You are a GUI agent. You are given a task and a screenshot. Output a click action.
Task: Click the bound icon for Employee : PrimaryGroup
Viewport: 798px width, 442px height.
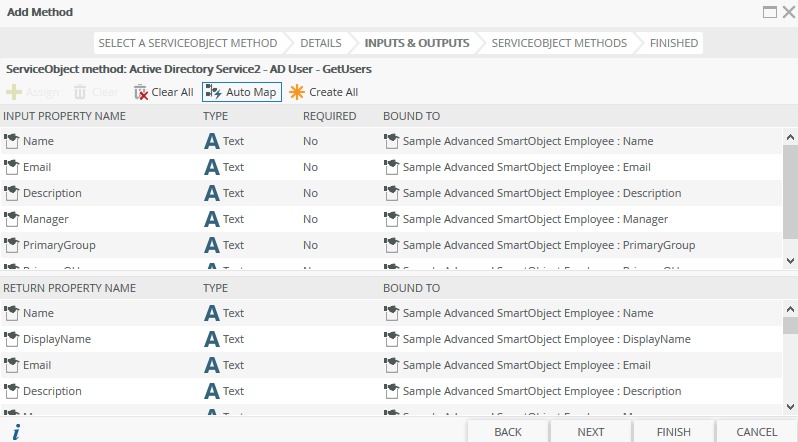(x=391, y=245)
